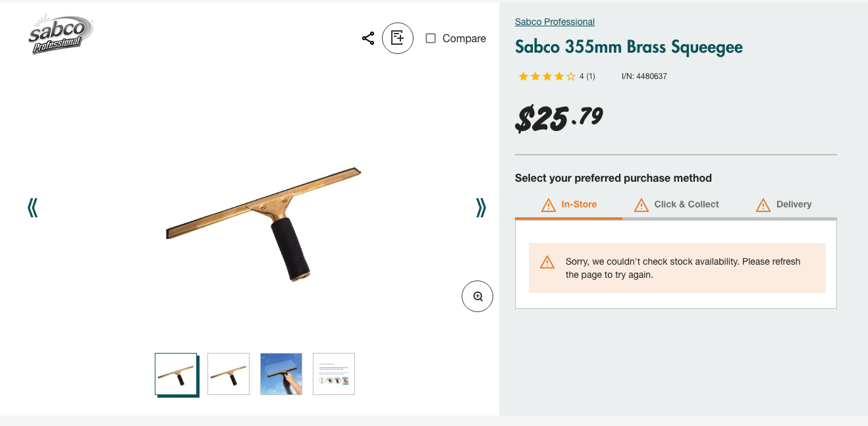The image size is (868, 426).
Task: Click the warning icon in stock availability message
Action: (x=547, y=261)
